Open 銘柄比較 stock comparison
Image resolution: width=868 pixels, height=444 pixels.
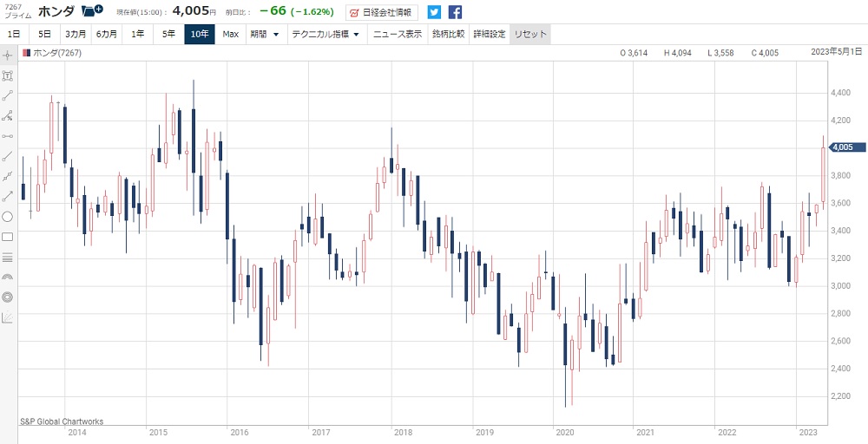[x=449, y=35]
